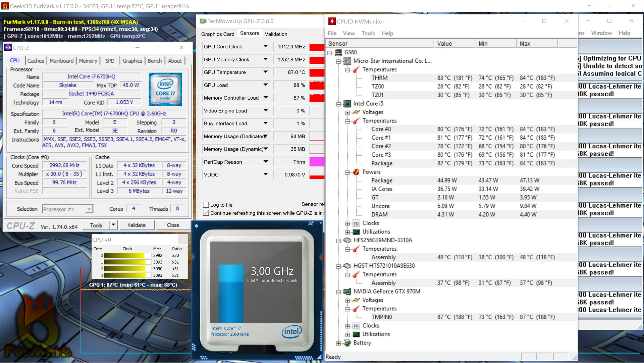The height and width of the screenshot is (363, 644).
Task: Open the Graphics Card tab in GPU-Z
Action: [218, 34]
